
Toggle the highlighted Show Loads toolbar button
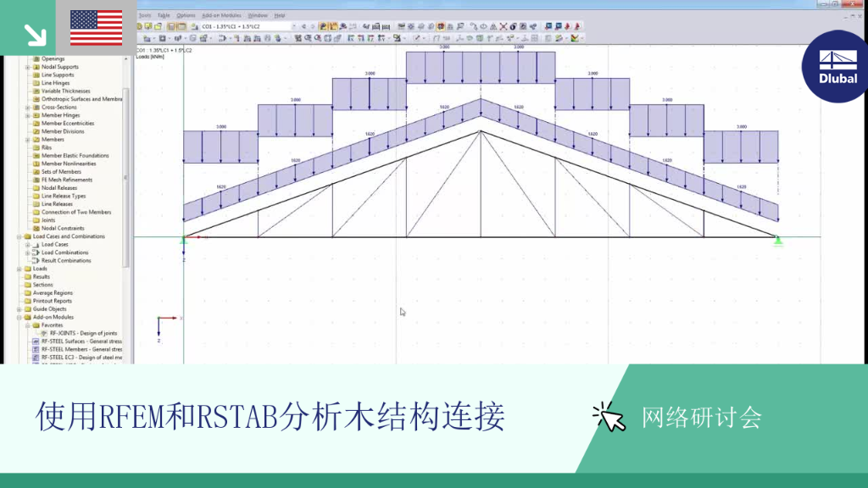[323, 26]
